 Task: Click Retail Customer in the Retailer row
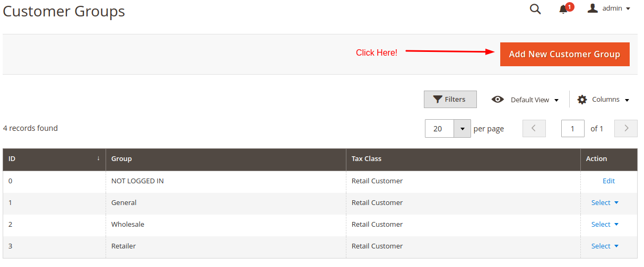(377, 246)
